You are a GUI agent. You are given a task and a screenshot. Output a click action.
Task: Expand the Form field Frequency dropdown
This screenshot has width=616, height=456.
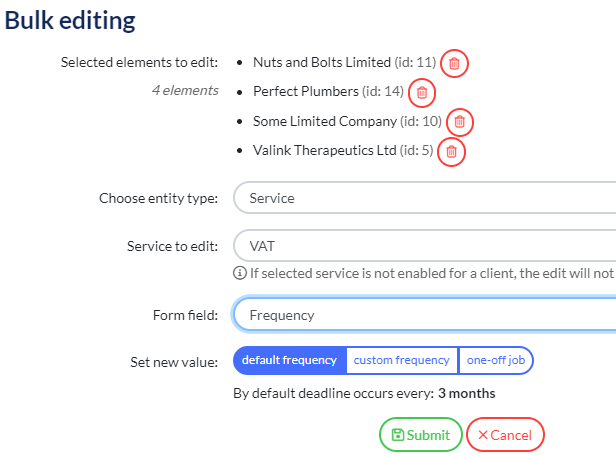point(425,315)
